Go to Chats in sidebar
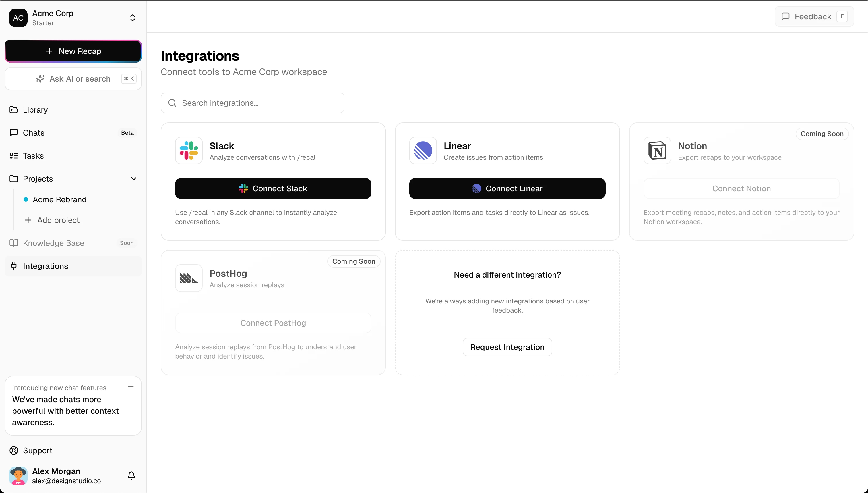 [x=34, y=133]
